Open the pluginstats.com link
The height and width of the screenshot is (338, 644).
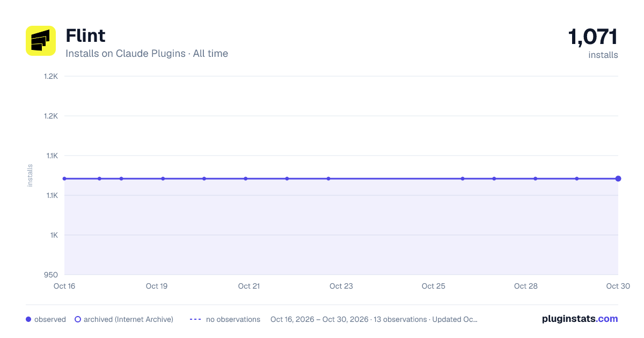pos(580,319)
